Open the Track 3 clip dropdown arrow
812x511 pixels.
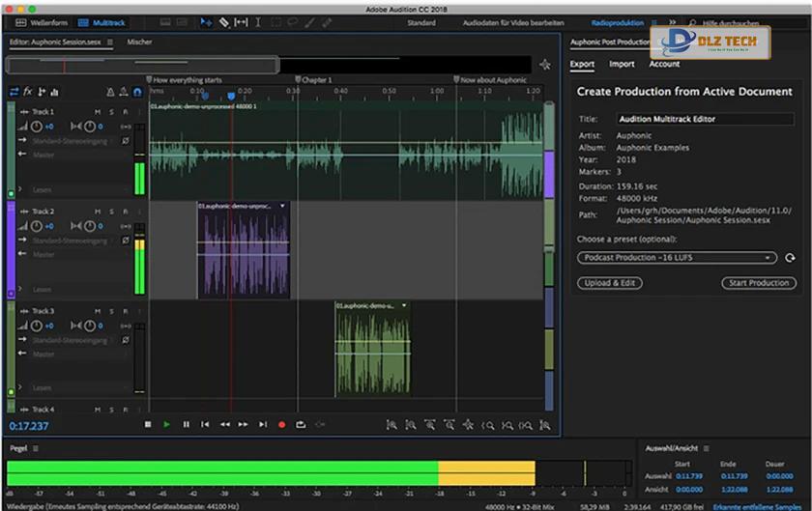pos(404,305)
